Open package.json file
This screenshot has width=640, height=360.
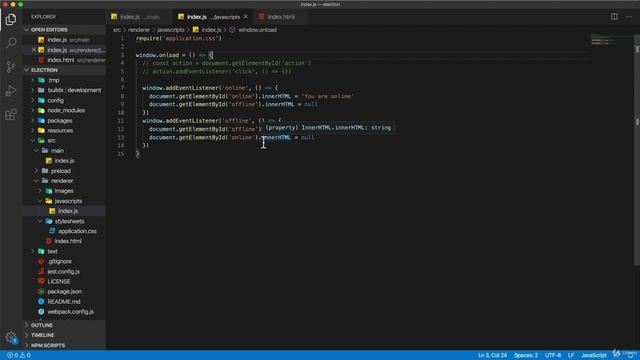point(64,291)
